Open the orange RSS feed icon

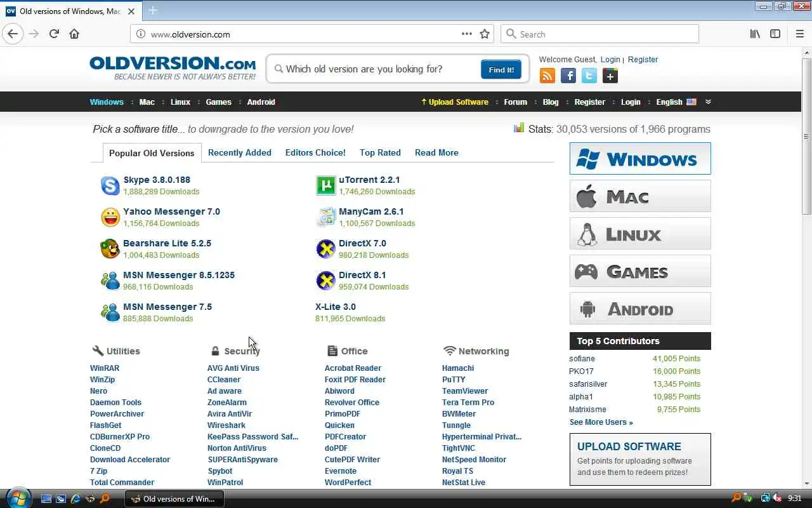click(x=547, y=76)
